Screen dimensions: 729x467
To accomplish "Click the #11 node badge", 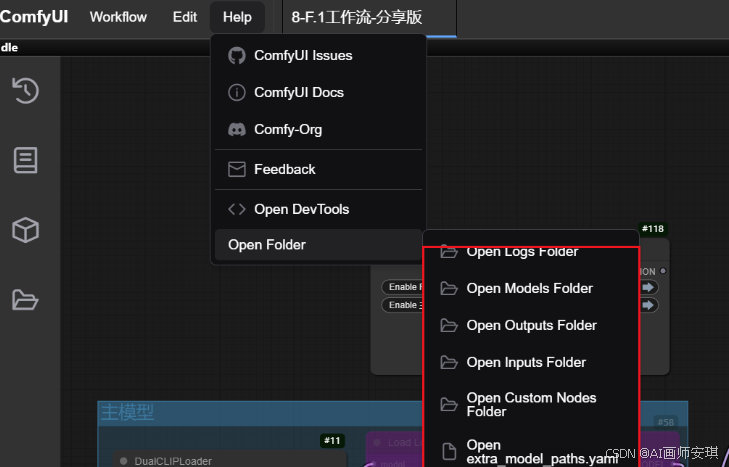I will tap(332, 440).
